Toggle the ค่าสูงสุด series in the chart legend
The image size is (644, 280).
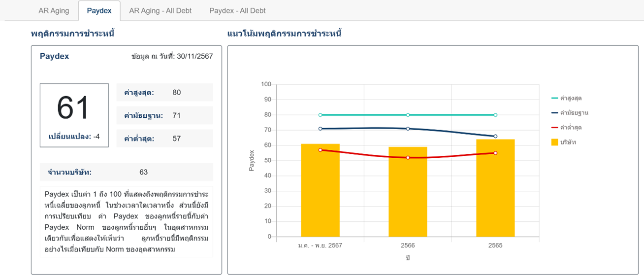tap(570, 99)
